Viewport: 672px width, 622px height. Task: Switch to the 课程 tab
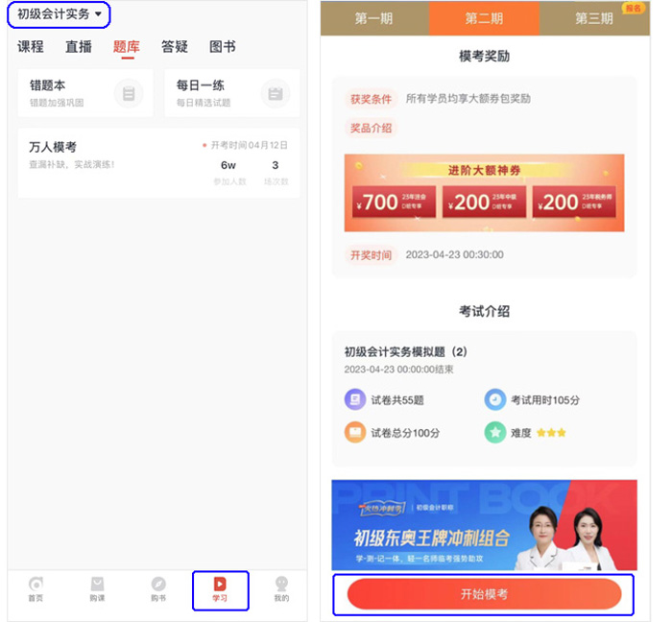31,47
